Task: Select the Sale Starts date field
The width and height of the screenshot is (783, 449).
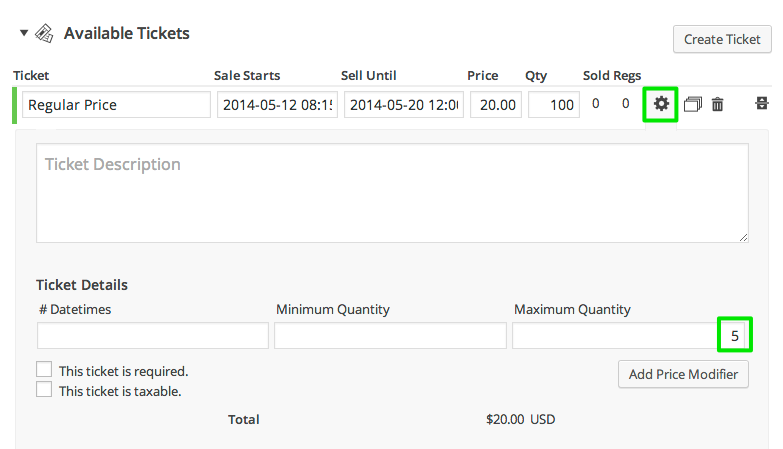Action: tap(277, 105)
